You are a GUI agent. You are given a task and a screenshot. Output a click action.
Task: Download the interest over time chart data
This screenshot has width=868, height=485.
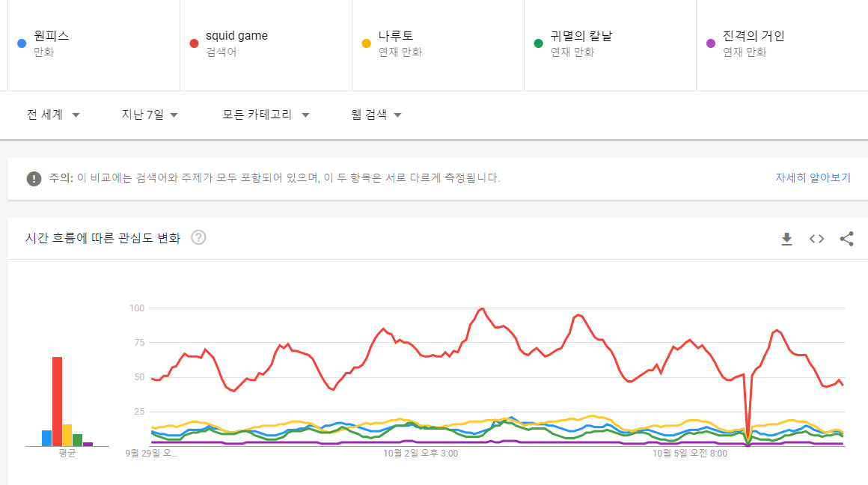786,239
